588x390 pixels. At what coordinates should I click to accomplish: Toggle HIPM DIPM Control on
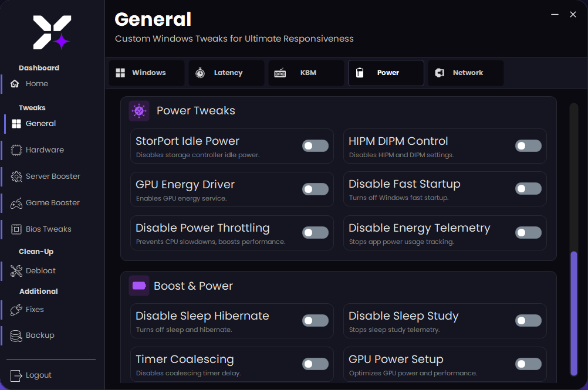(528, 145)
